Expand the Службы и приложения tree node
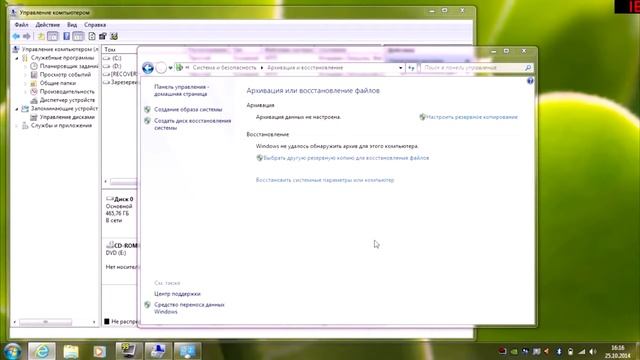This screenshot has width=640, height=360. [x=17, y=126]
